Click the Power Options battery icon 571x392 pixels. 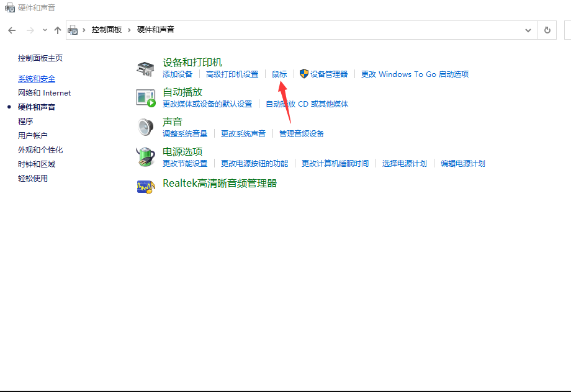(145, 156)
